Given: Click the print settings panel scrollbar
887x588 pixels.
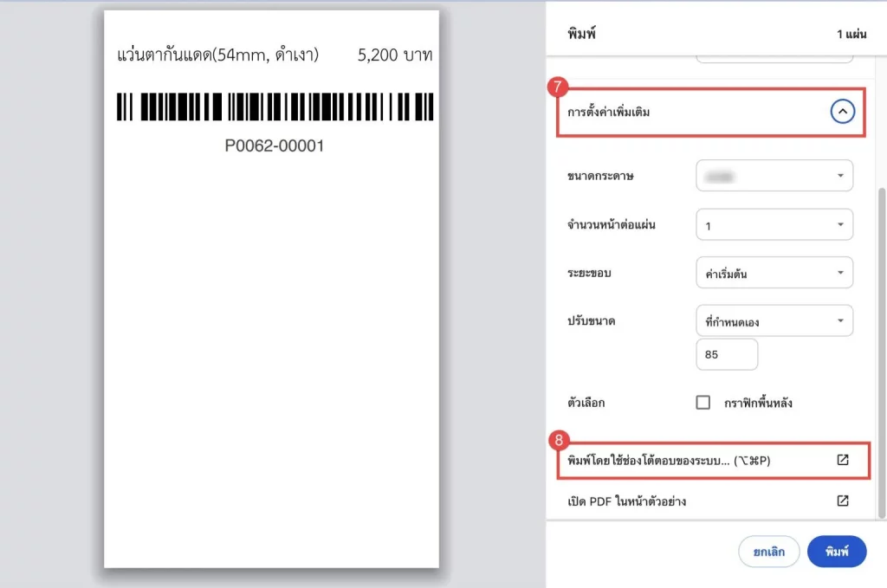Looking at the screenshot, I should (881, 353).
